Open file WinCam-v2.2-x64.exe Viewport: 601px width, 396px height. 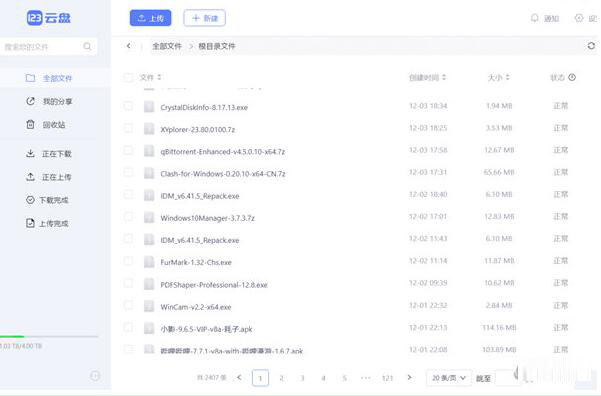(195, 307)
